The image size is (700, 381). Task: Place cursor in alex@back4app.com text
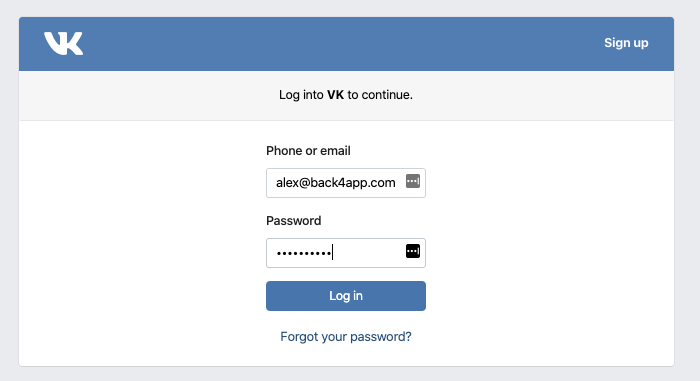[x=336, y=183]
